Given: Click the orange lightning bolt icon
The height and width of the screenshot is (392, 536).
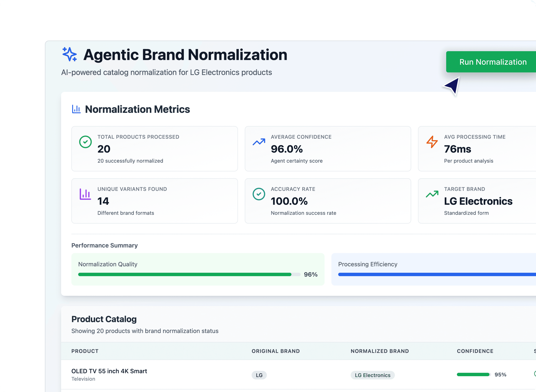Looking at the screenshot, I should [x=432, y=142].
